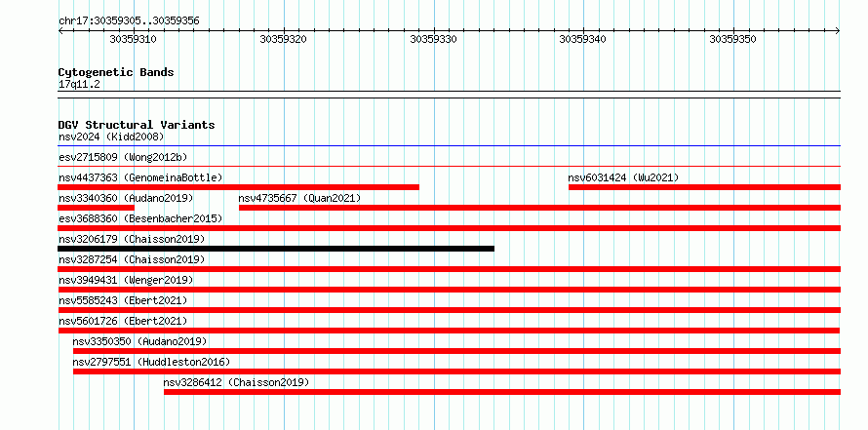Open variant nsv3286412 (Chaisson2019) label

236,382
